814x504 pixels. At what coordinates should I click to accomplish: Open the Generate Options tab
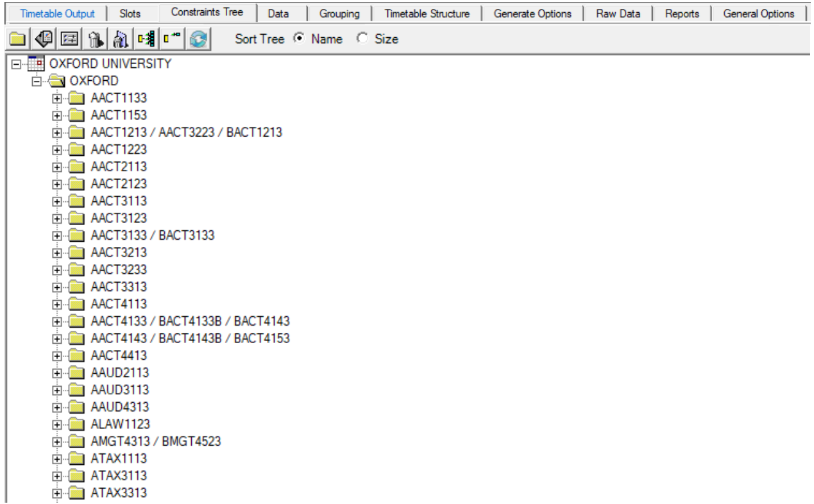(532, 13)
